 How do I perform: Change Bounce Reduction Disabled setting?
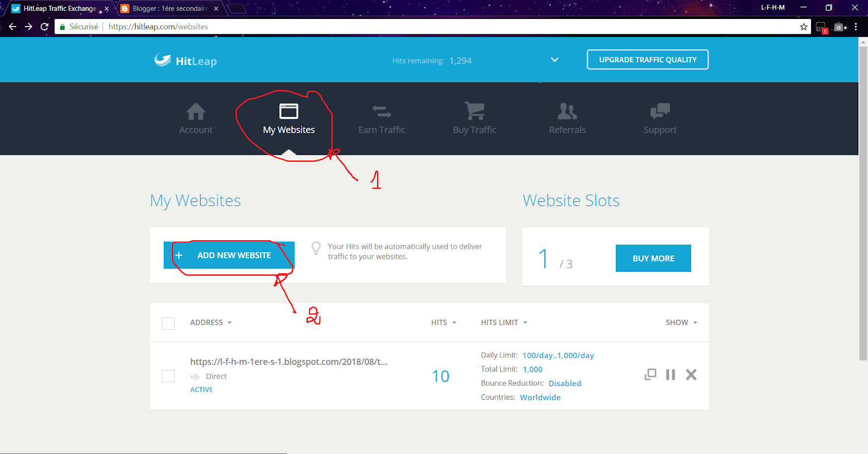(x=565, y=383)
